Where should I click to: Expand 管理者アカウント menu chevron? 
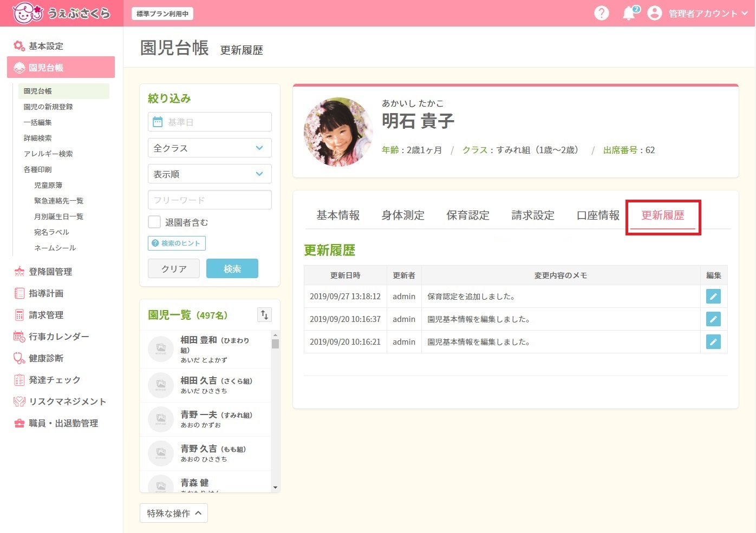pos(745,13)
